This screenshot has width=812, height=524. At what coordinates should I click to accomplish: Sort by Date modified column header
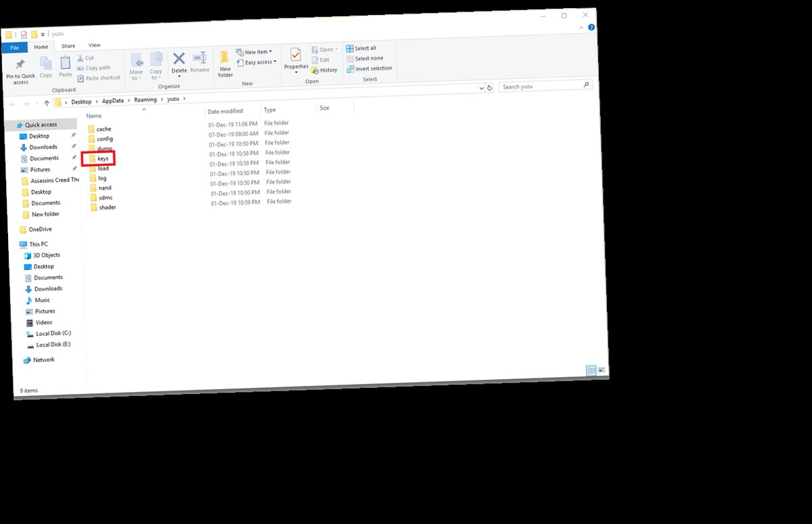[x=225, y=111]
